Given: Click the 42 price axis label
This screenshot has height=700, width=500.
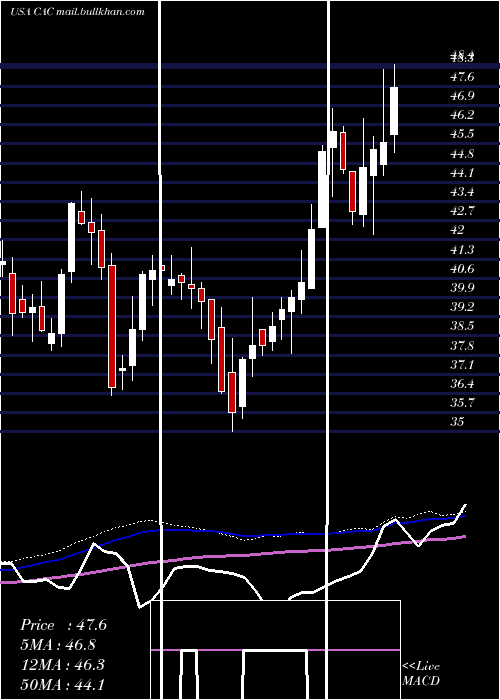Looking at the screenshot, I should (458, 230).
